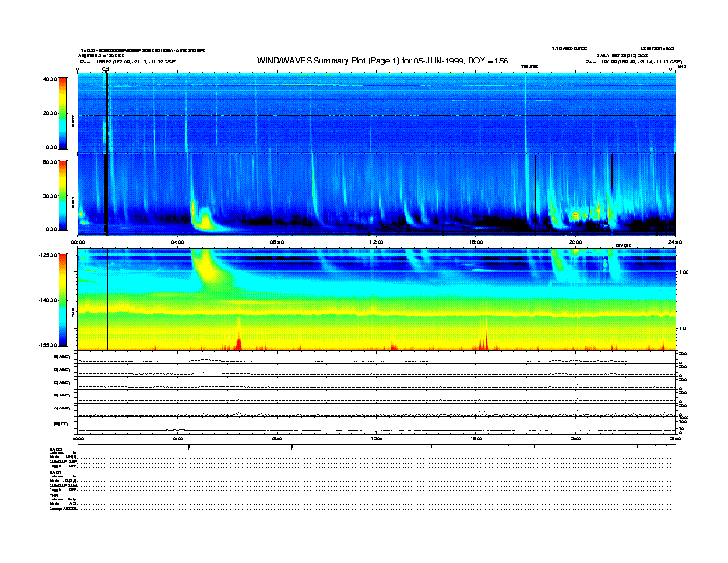Click the 60.00 label on RAD1 scale
The height and width of the screenshot is (563, 728).
click(50, 162)
